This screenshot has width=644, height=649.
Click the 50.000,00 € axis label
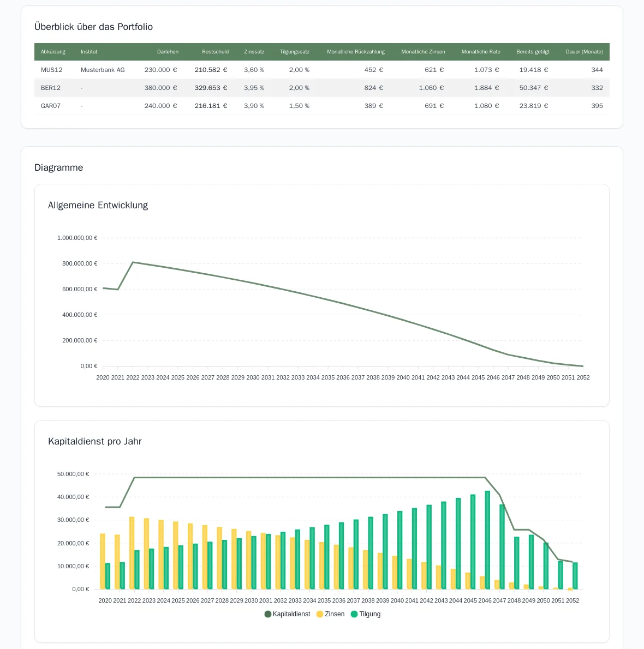coord(73,474)
